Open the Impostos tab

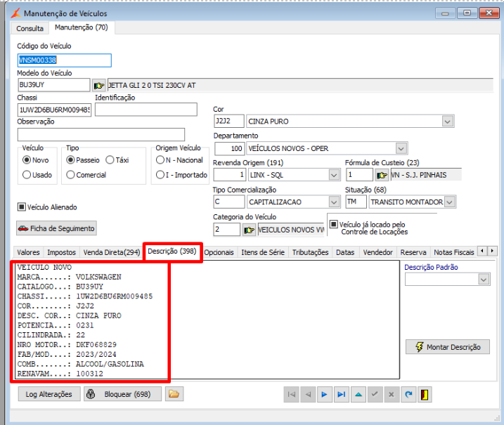tap(61, 252)
